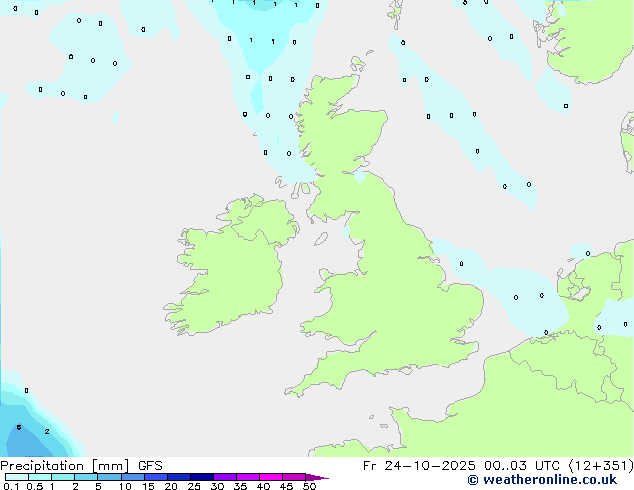Image resolution: width=634 pixels, height=490 pixels.
Task: Click the legend scale label "40"
Action: pos(263,486)
